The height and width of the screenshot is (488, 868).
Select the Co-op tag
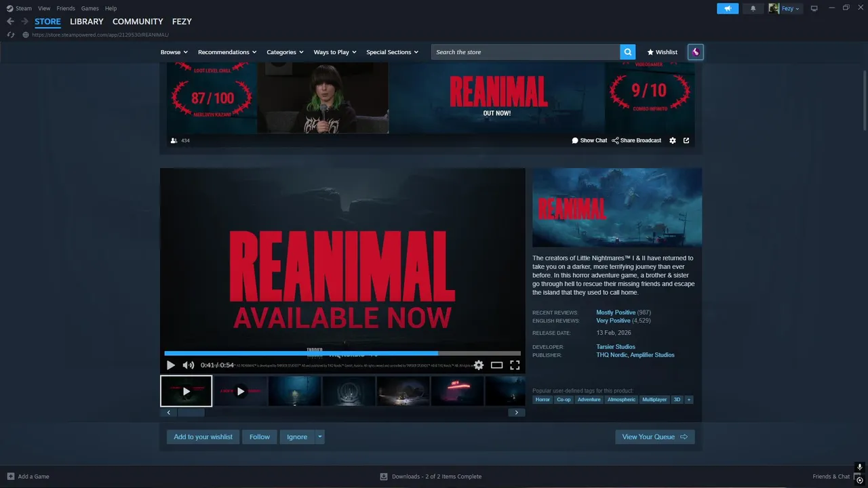click(564, 400)
